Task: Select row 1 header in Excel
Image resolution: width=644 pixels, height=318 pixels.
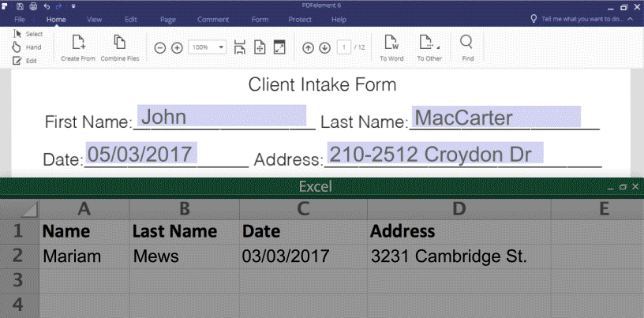Action: pyautogui.click(x=19, y=231)
